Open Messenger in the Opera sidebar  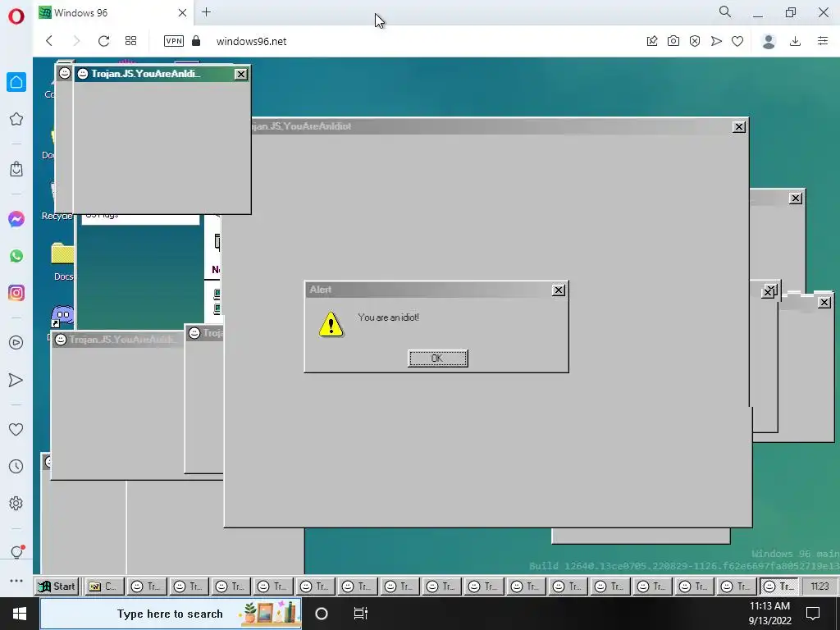point(16,219)
